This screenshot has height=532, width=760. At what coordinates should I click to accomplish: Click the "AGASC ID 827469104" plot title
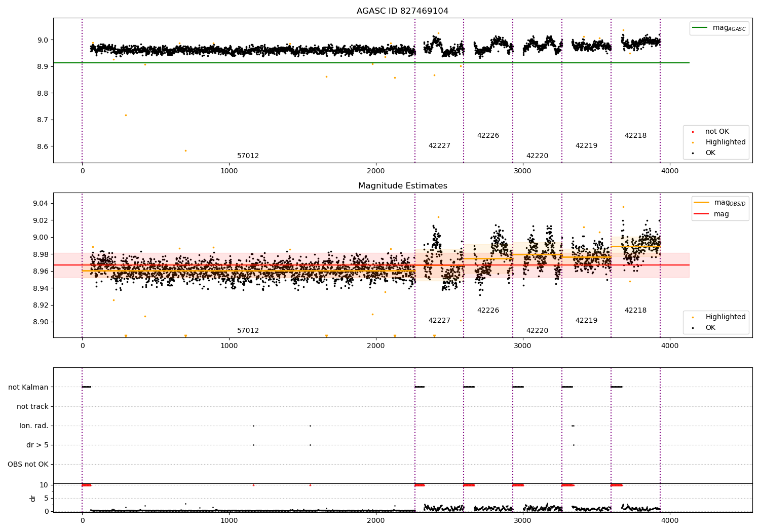[402, 11]
